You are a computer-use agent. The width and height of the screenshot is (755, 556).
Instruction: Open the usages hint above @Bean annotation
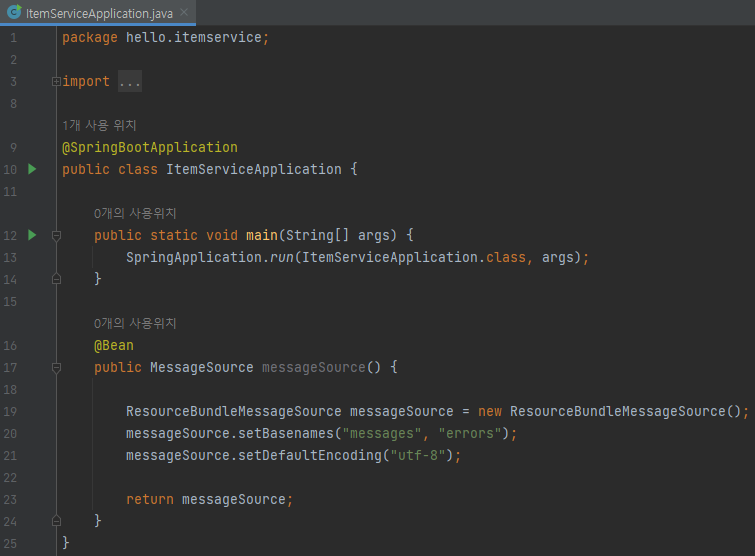click(x=135, y=323)
